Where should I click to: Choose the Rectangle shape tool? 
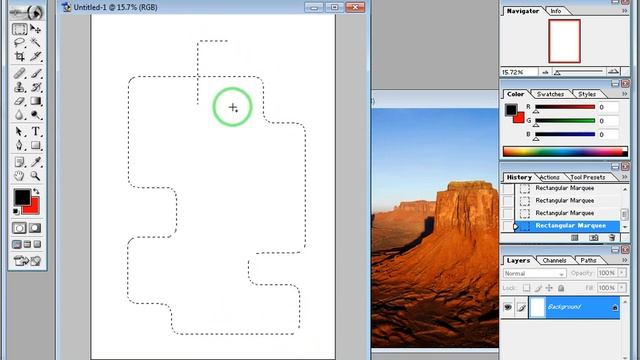click(x=36, y=145)
